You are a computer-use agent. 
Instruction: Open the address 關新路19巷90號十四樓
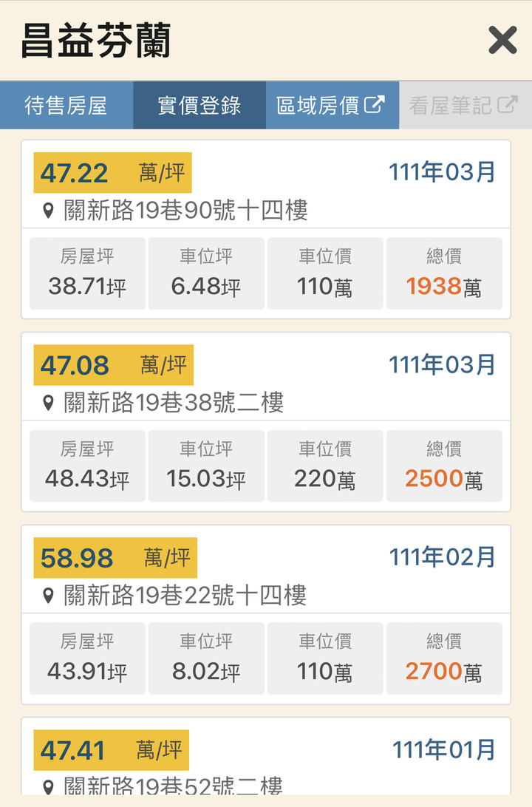click(185, 211)
